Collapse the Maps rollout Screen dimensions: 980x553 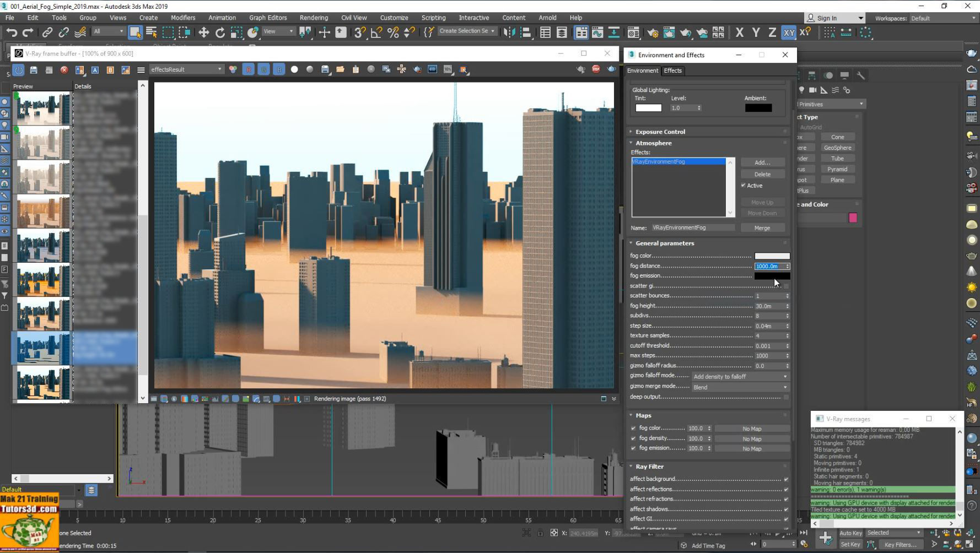(x=643, y=415)
